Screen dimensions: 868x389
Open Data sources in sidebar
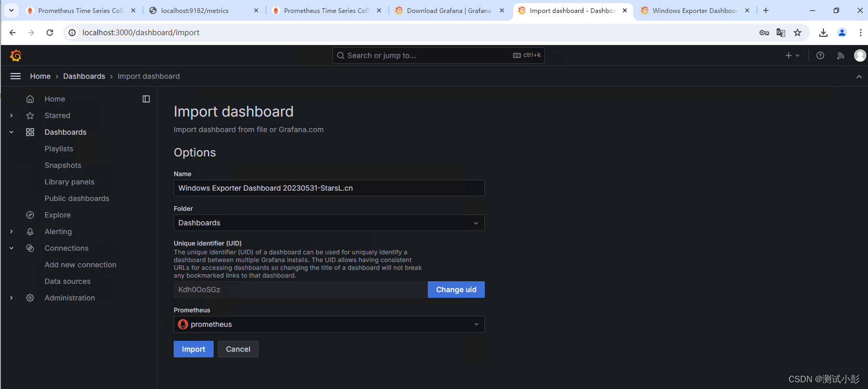pyautogui.click(x=67, y=281)
